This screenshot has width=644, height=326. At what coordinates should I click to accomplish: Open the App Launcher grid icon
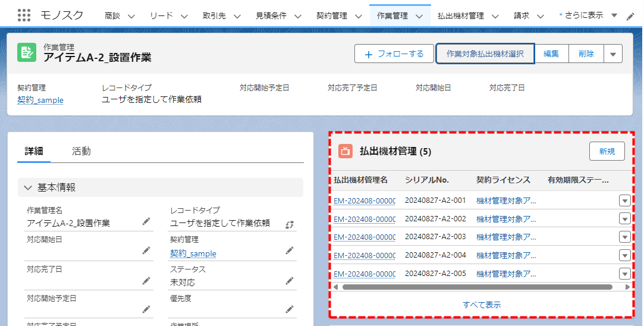24,15
